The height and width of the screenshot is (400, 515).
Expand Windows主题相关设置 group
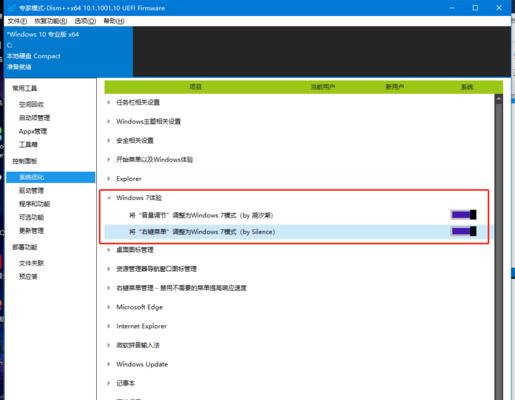click(x=108, y=121)
